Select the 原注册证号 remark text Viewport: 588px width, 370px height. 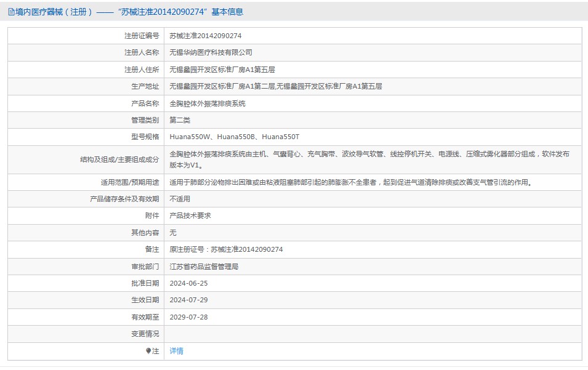[x=226, y=249]
